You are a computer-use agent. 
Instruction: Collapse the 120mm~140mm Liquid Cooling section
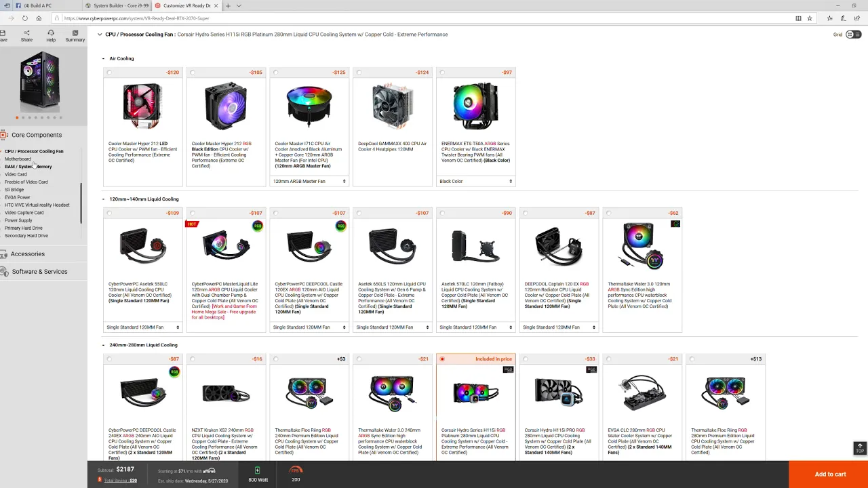104,199
